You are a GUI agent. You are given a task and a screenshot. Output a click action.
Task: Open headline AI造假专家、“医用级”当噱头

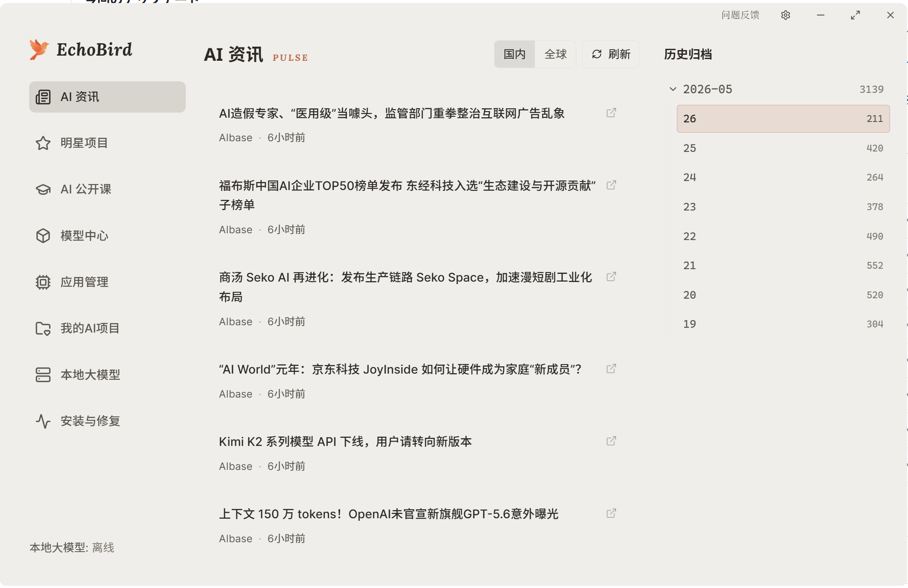pos(392,113)
